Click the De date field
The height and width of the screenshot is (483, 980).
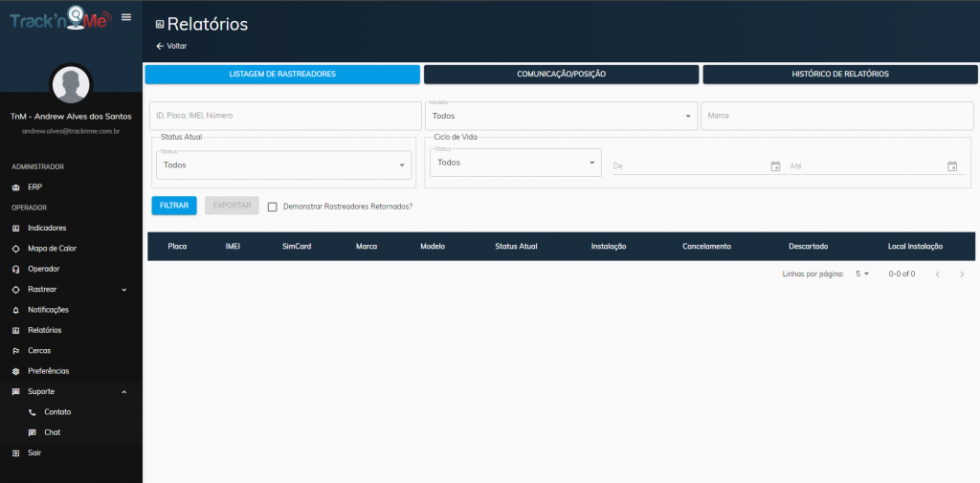[x=698, y=166]
